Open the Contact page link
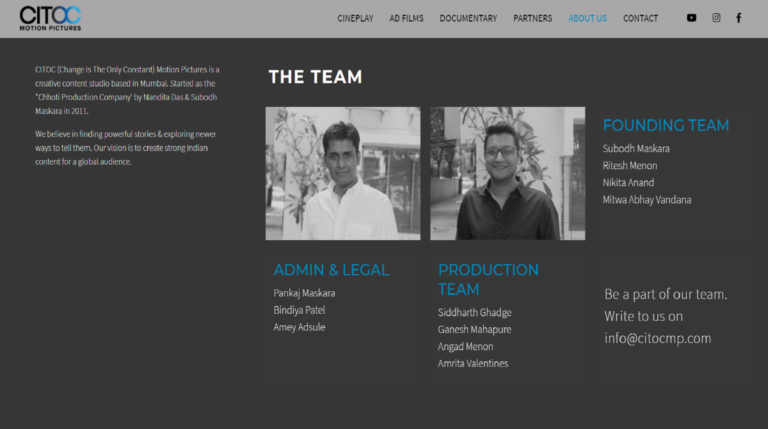Screen dimensions: 768x429 click(640, 19)
